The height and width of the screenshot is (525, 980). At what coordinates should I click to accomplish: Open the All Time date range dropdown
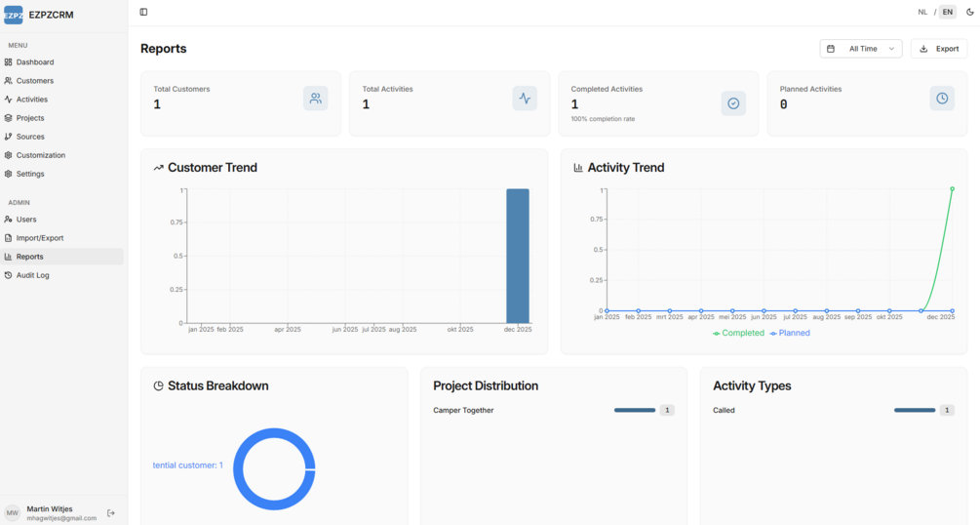[861, 49]
